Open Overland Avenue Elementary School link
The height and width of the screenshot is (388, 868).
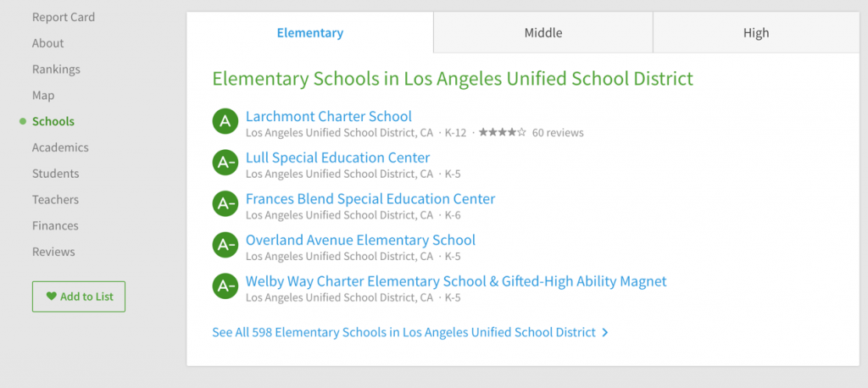(360, 241)
